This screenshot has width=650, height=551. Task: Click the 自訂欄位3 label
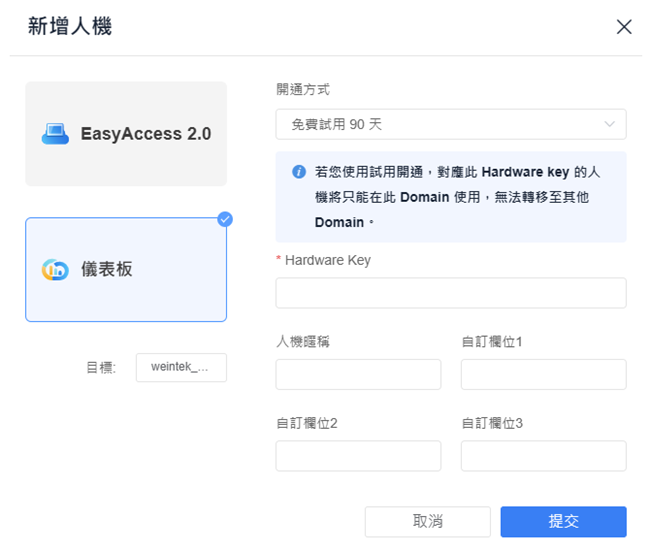[x=492, y=423]
